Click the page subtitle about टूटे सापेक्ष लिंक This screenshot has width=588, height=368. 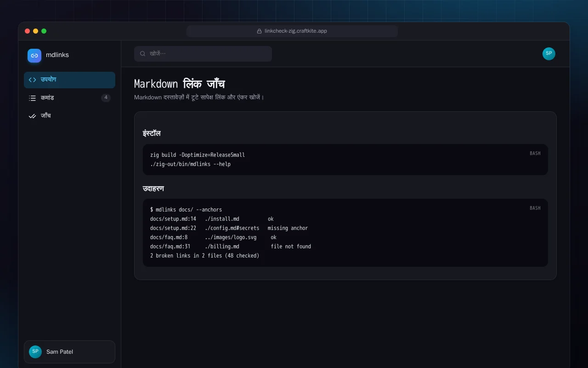[199, 98]
